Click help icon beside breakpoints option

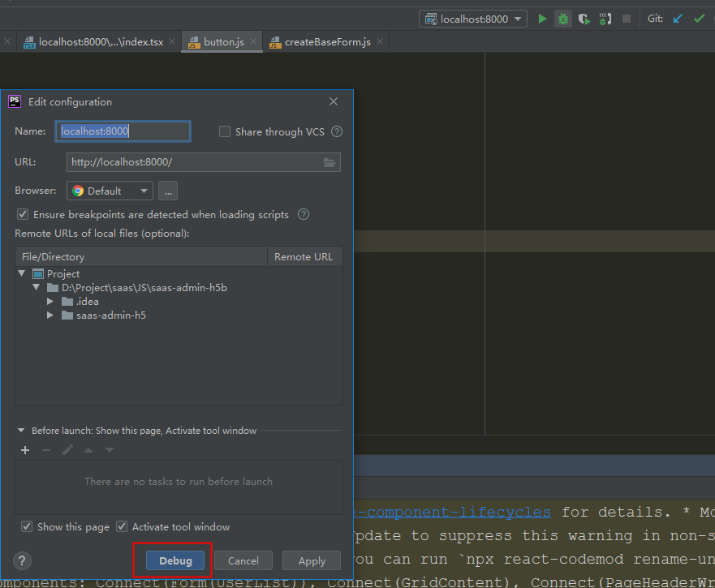pyautogui.click(x=304, y=214)
